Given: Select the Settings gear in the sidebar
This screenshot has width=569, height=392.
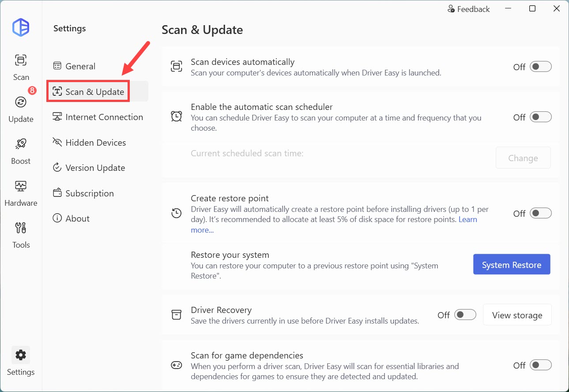Looking at the screenshot, I should coord(21,362).
